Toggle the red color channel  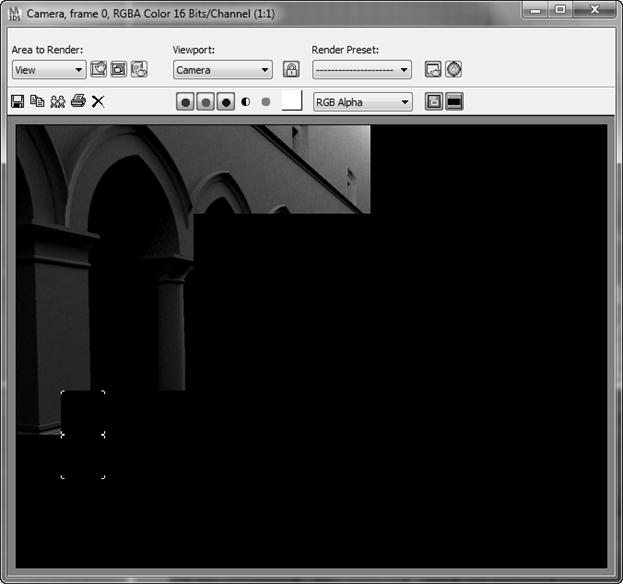coord(185,102)
